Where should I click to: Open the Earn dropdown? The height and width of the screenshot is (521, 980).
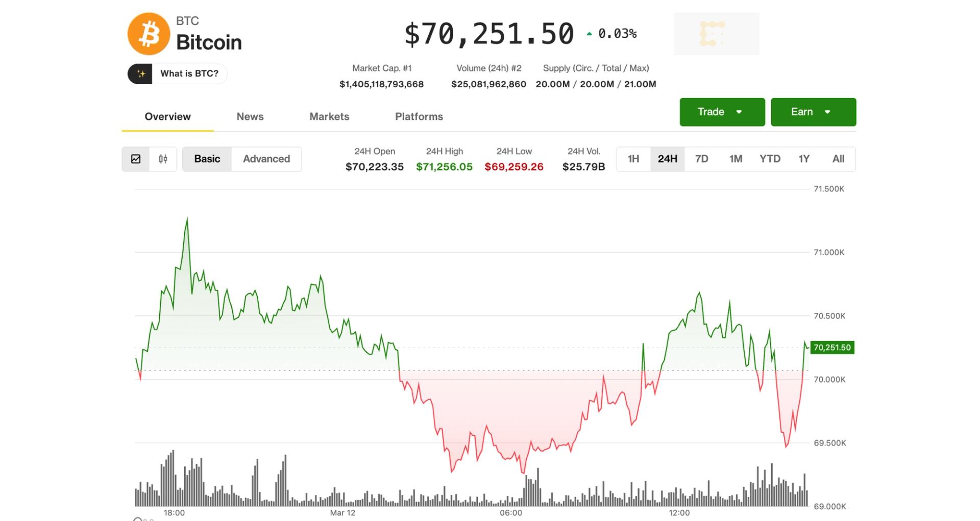[813, 112]
